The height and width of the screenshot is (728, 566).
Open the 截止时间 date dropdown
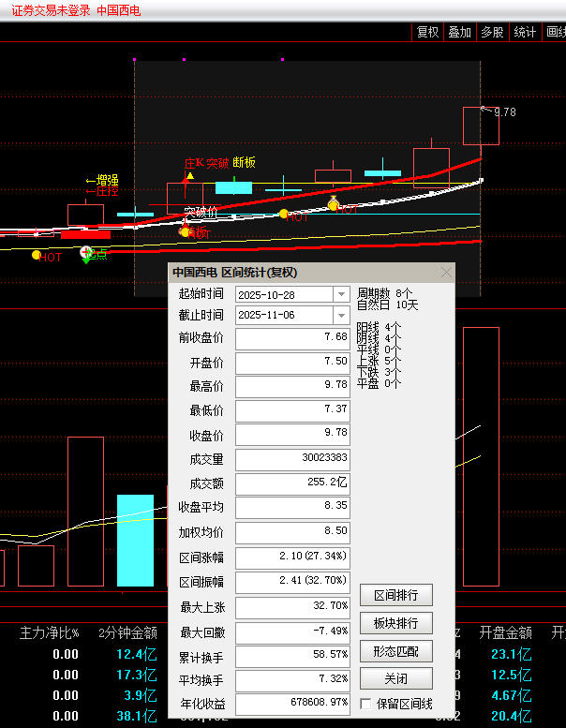pyautogui.click(x=340, y=316)
